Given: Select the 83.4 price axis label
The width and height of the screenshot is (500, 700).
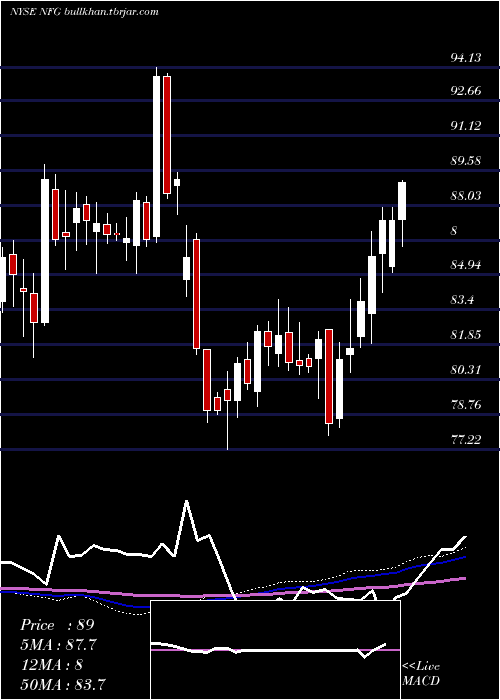Looking at the screenshot, I should [x=462, y=300].
